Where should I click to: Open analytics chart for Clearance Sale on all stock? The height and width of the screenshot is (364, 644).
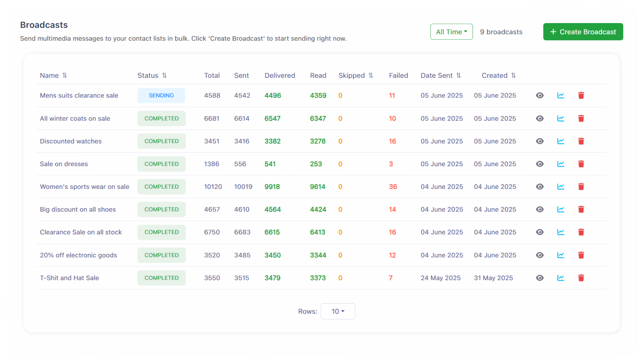[x=560, y=232]
